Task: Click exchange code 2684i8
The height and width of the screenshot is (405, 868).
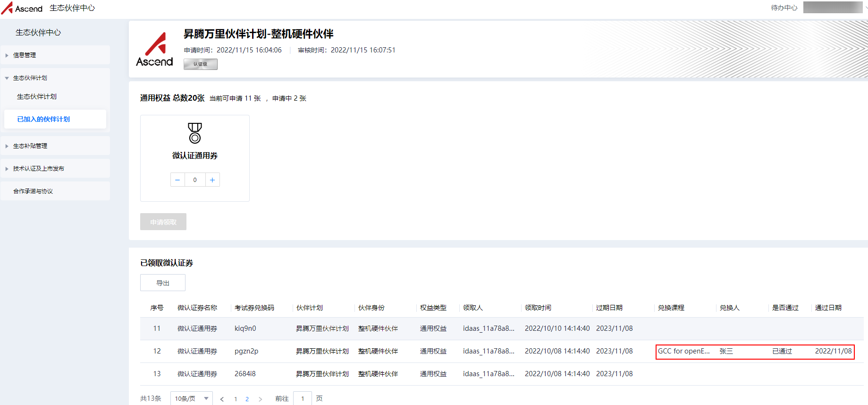Action: (x=245, y=374)
